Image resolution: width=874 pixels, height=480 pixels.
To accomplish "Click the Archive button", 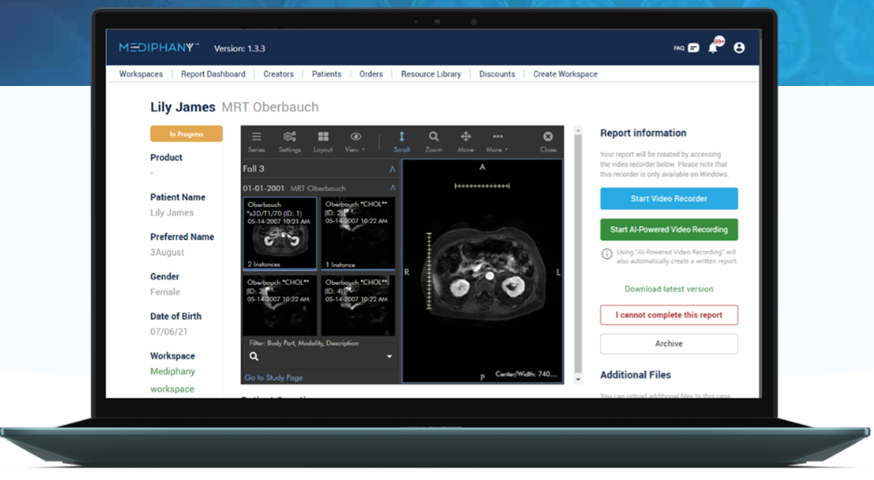I will [669, 343].
